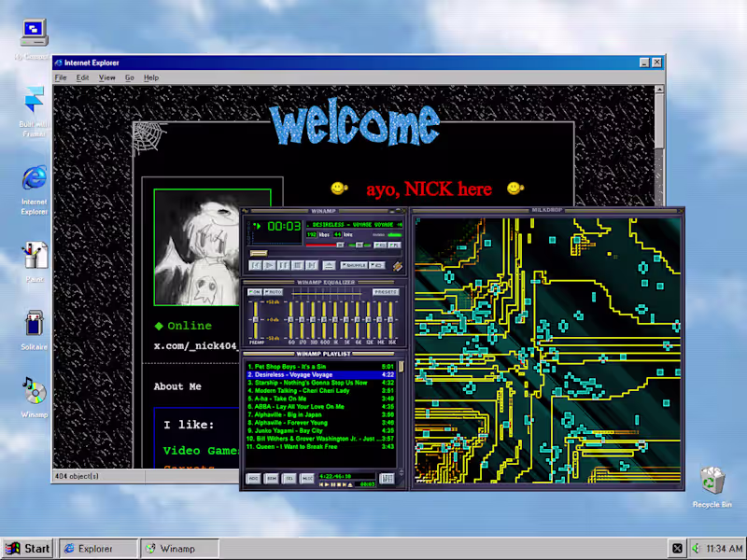The width and height of the screenshot is (747, 560).
Task: Toggle the AUTO button in the equalizer
Action: 274,292
